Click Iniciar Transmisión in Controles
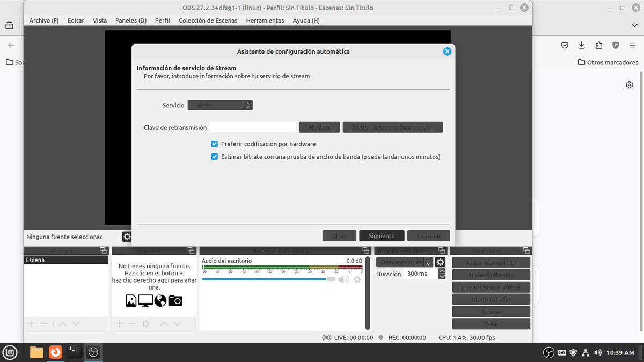Viewport: 644px width, 362px height. (x=491, y=263)
